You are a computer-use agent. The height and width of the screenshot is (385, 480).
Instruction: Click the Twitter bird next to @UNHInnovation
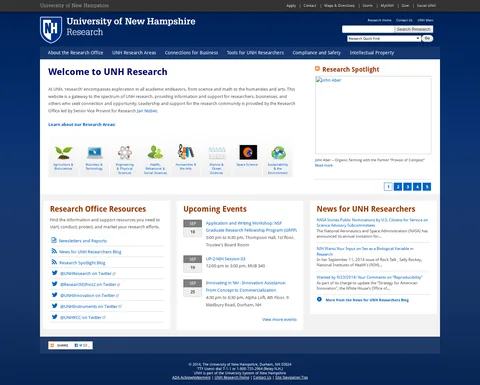pos(54,295)
